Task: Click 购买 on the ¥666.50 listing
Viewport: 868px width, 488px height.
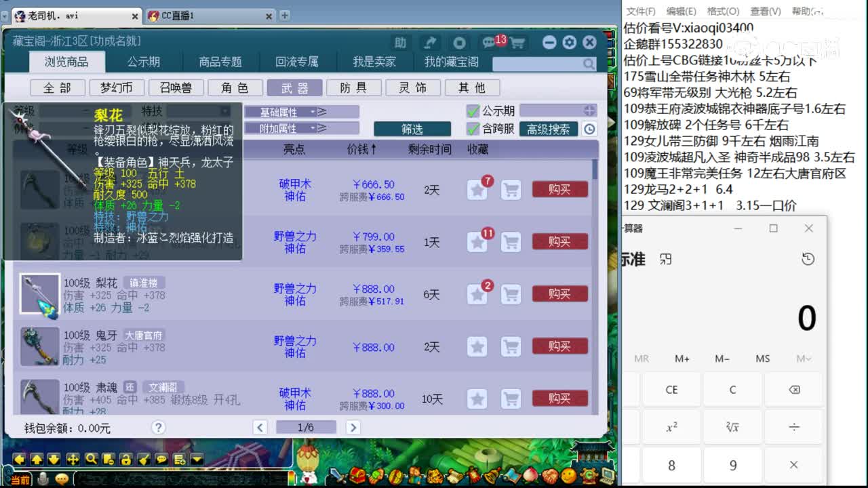Action: coord(559,189)
